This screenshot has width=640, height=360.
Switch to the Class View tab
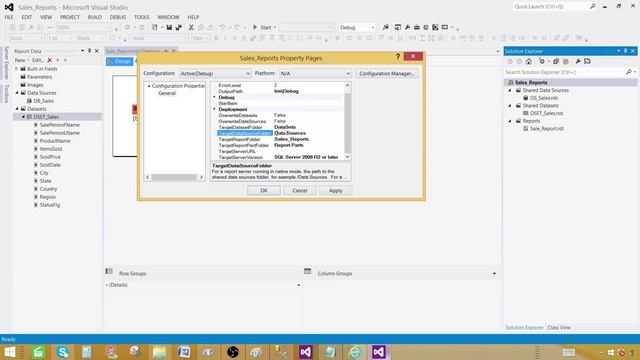[x=559, y=327]
